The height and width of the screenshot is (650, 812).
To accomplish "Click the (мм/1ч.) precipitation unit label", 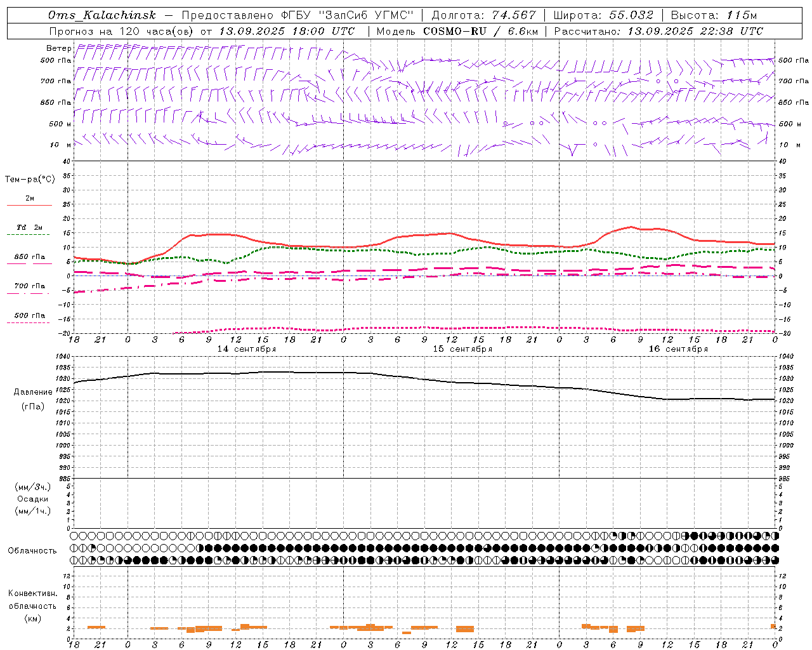I will coord(33,511).
